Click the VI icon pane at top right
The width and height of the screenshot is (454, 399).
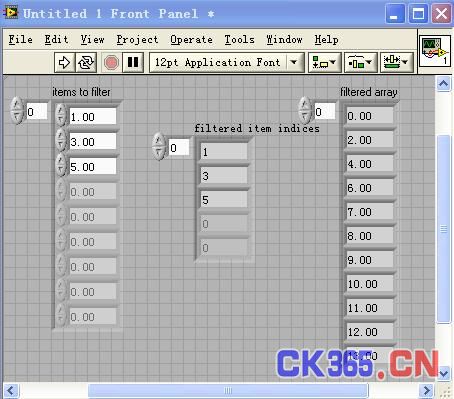coord(435,51)
